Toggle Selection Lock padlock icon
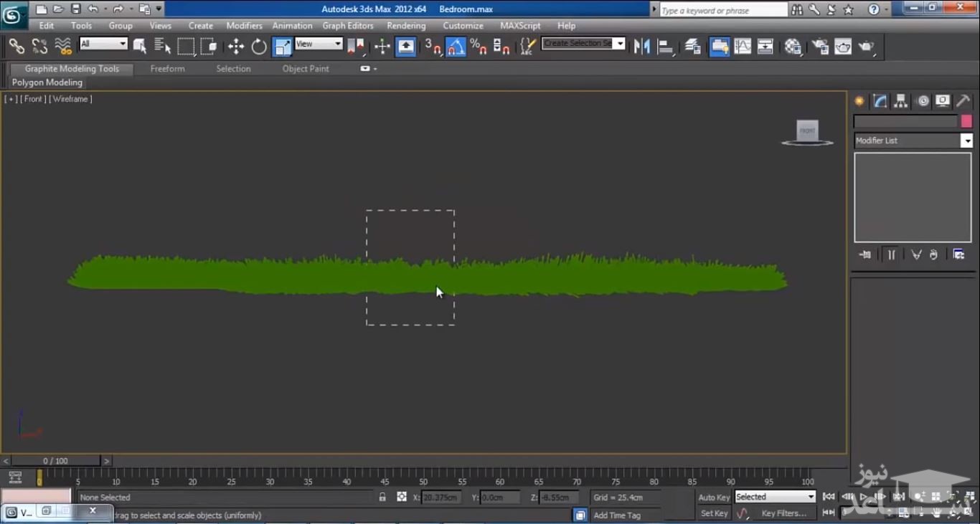980x524 pixels. (x=382, y=497)
